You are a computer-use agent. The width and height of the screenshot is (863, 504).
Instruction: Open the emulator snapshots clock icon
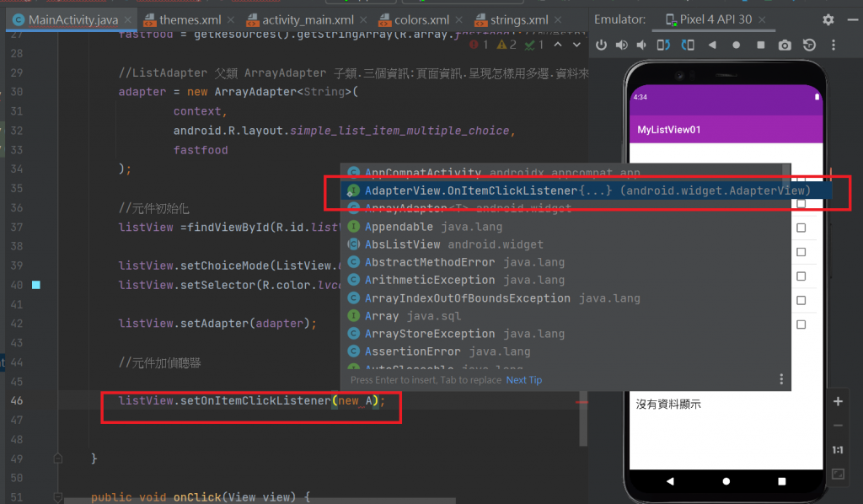click(809, 46)
